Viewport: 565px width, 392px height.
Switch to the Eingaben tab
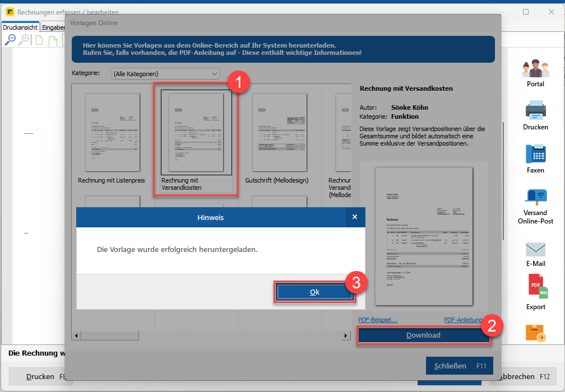(53, 27)
